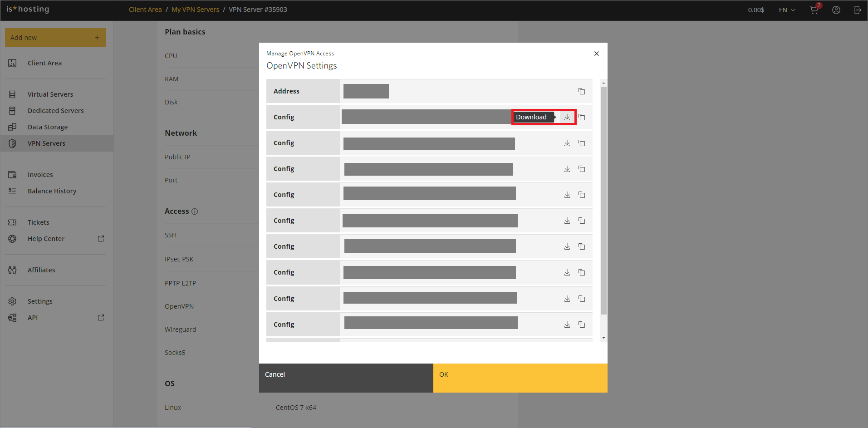
Task: Click the Client Area sidebar icon
Action: [12, 63]
